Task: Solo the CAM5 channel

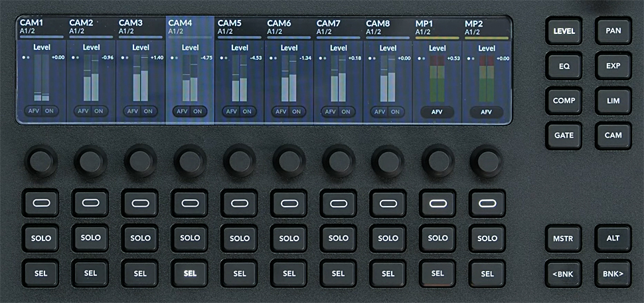Action: pos(240,238)
